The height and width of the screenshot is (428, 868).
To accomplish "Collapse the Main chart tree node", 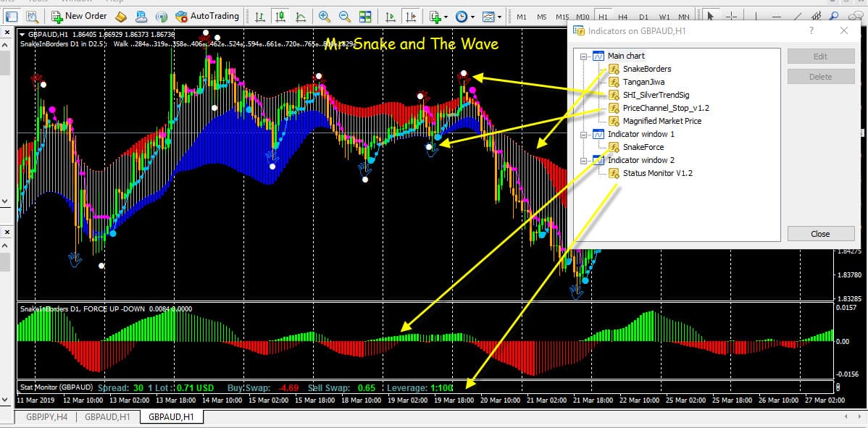I will 583,56.
